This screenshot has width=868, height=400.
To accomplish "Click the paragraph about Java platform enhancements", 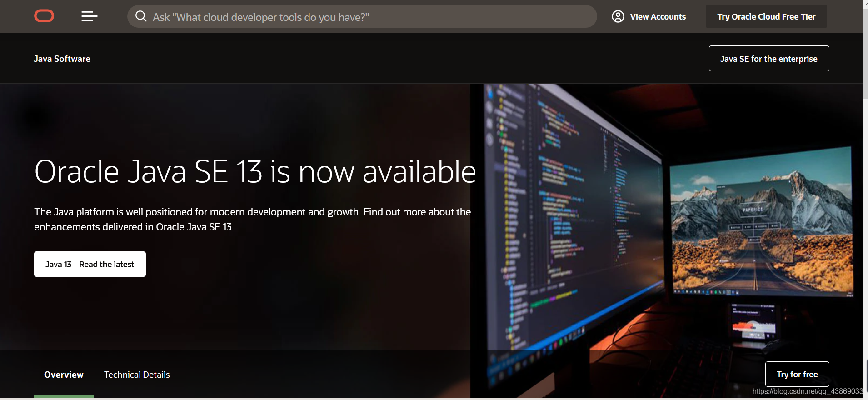I will point(252,220).
